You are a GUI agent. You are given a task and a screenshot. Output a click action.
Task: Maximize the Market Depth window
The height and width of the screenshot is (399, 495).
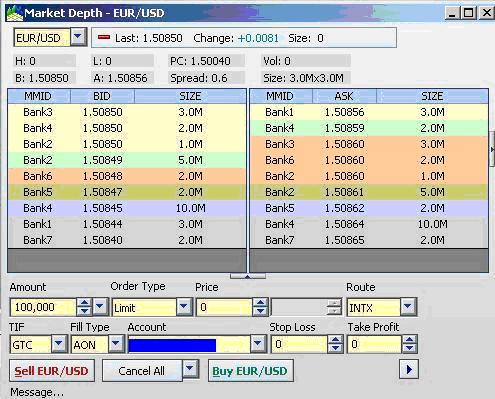(469, 13)
